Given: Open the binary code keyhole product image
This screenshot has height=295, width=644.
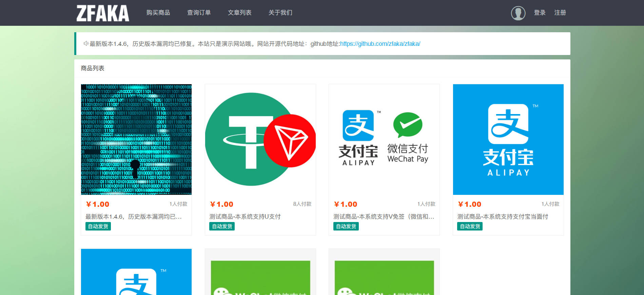Looking at the screenshot, I should tap(136, 140).
